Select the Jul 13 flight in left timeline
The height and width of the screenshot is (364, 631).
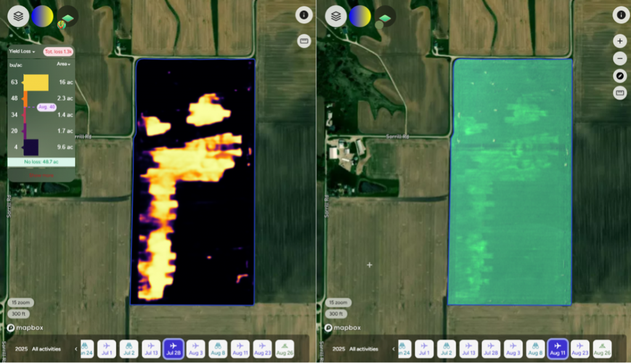[151, 349]
